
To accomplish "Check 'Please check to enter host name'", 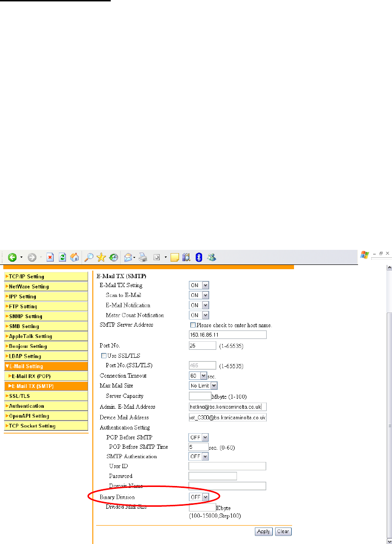I will click(193, 325).
